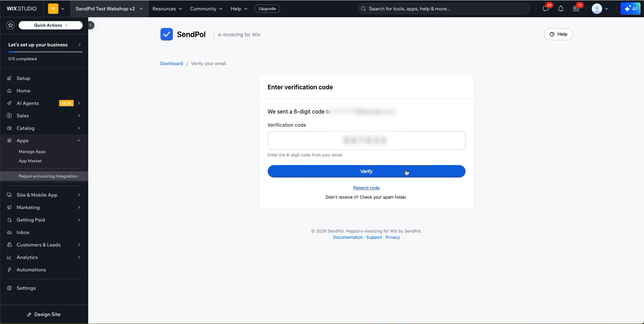This screenshot has height=324, width=644.
Task: Open Automations in the sidebar
Action: [x=44, y=270]
